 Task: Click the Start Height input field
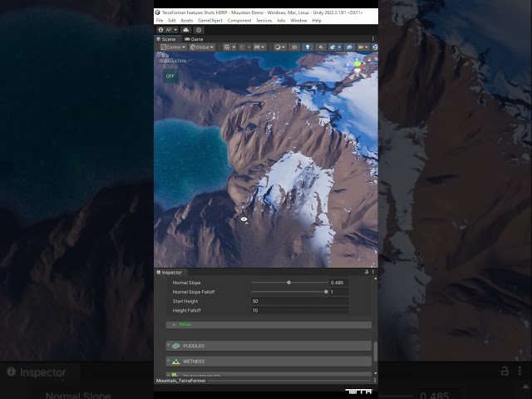point(299,301)
